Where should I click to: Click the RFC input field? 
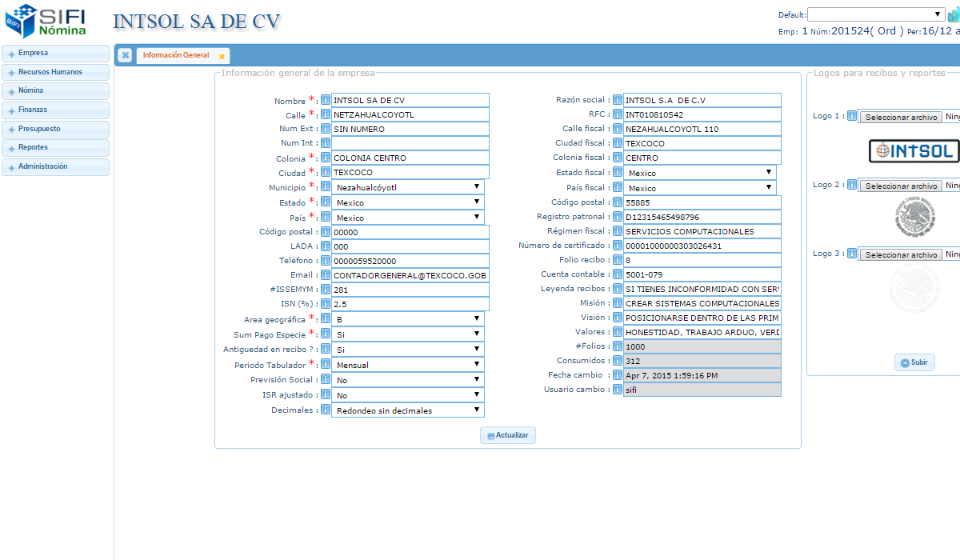(702, 114)
